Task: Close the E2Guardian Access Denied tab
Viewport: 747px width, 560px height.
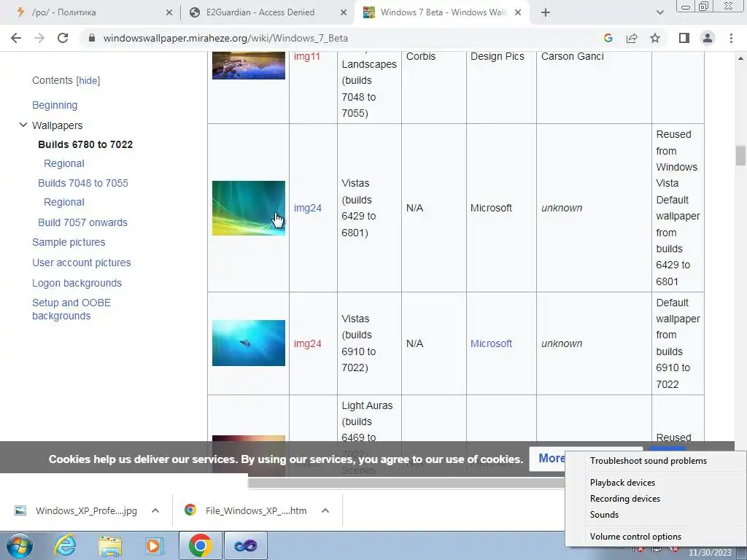Action: click(344, 13)
